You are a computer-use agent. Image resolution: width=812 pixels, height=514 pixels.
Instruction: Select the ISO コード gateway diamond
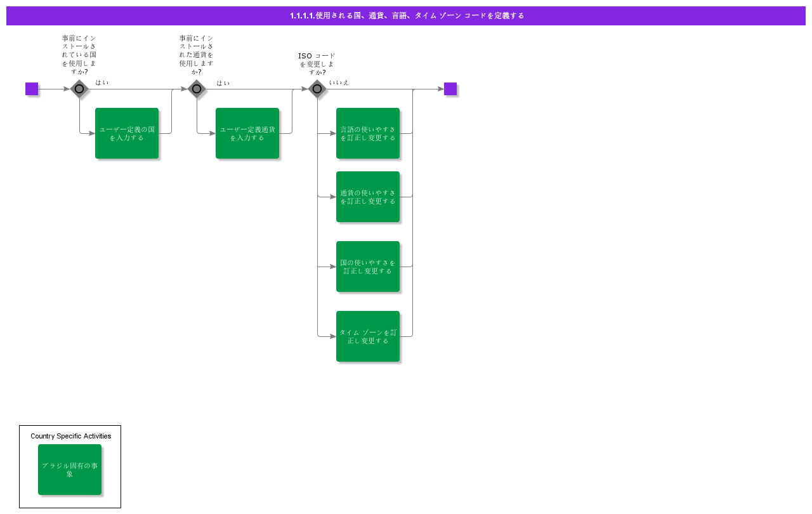pyautogui.click(x=317, y=89)
